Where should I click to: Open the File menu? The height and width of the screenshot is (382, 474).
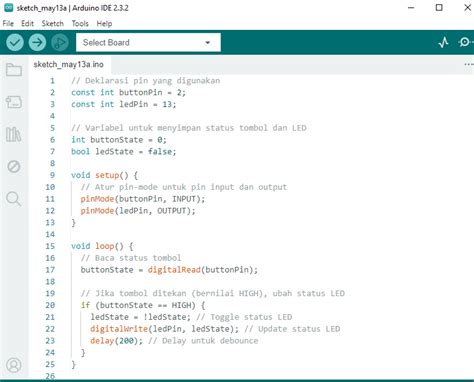coord(8,24)
